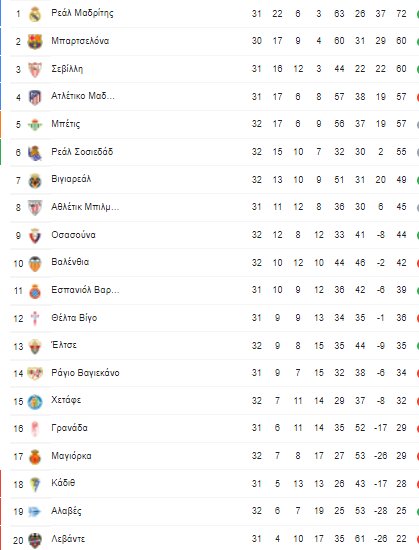The height and width of the screenshot is (550, 419).
Task: Open the Ρεάλ Μαδρίτης team link
Action: pyautogui.click(x=82, y=13)
